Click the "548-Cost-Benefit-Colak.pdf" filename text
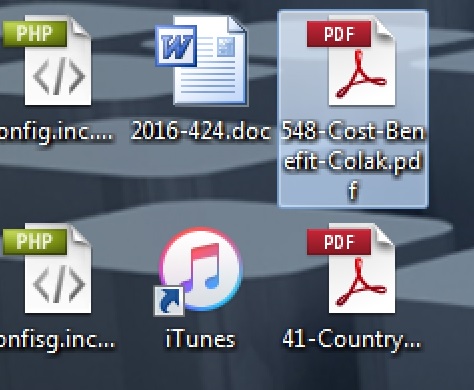Screen dimensions: 474x390 353,161
